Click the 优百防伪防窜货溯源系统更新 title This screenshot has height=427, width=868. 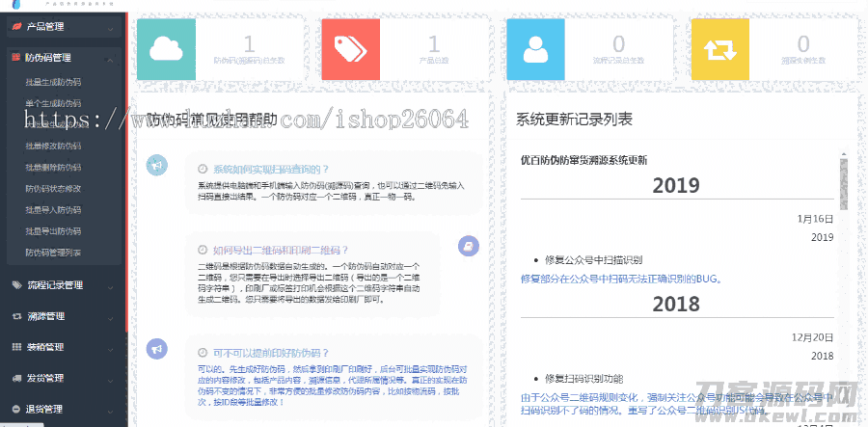[584, 160]
